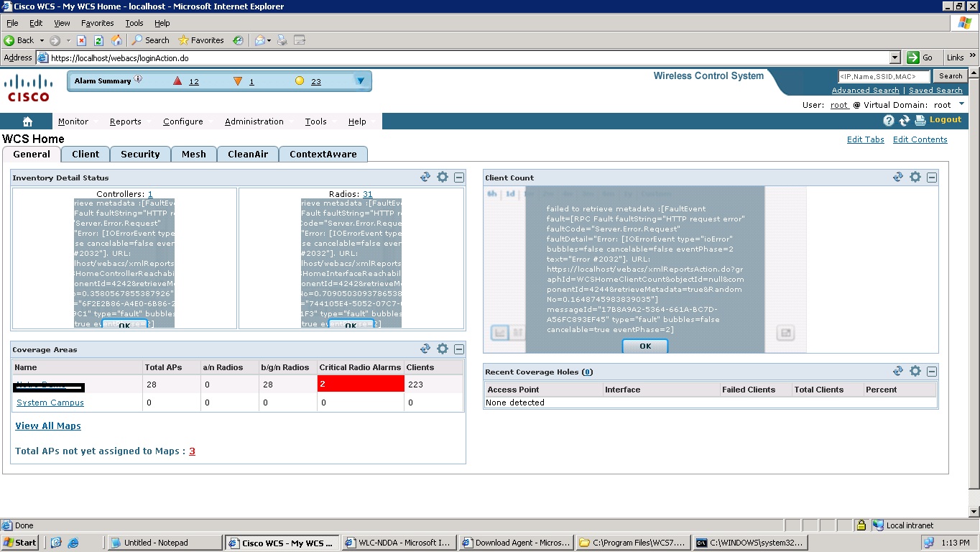980x552 pixels.
Task: Expand the Alarm Summary dropdown arrow
Action: pyautogui.click(x=361, y=81)
